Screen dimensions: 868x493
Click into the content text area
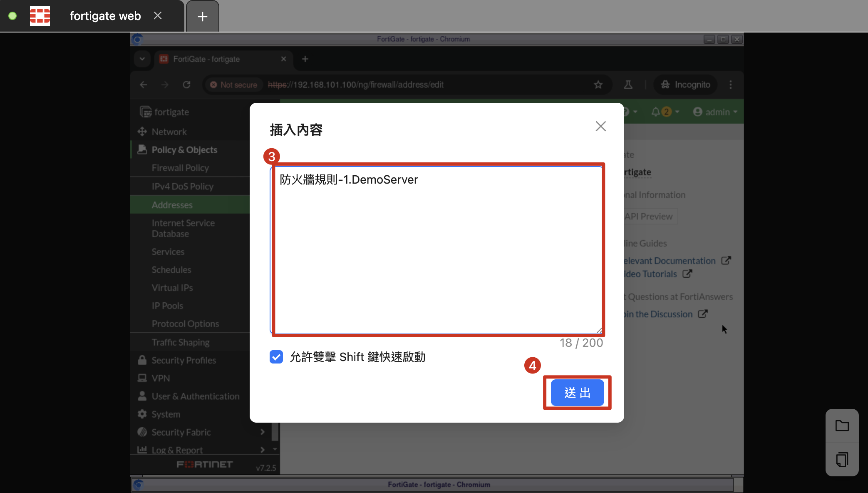pos(437,250)
